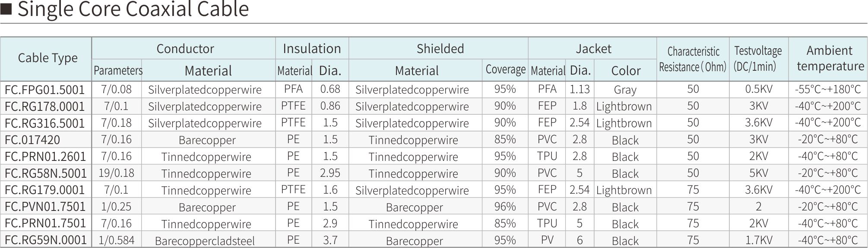Select the Jacket group header

pos(593,49)
